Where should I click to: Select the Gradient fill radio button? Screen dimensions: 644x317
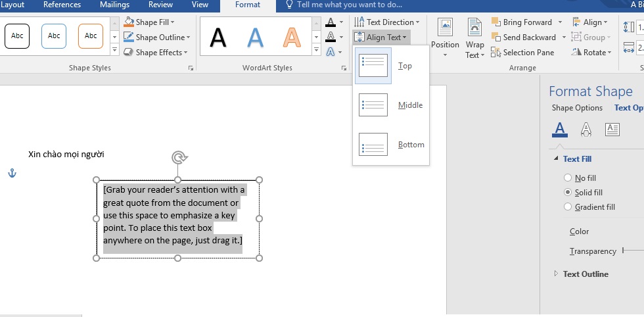(x=568, y=207)
